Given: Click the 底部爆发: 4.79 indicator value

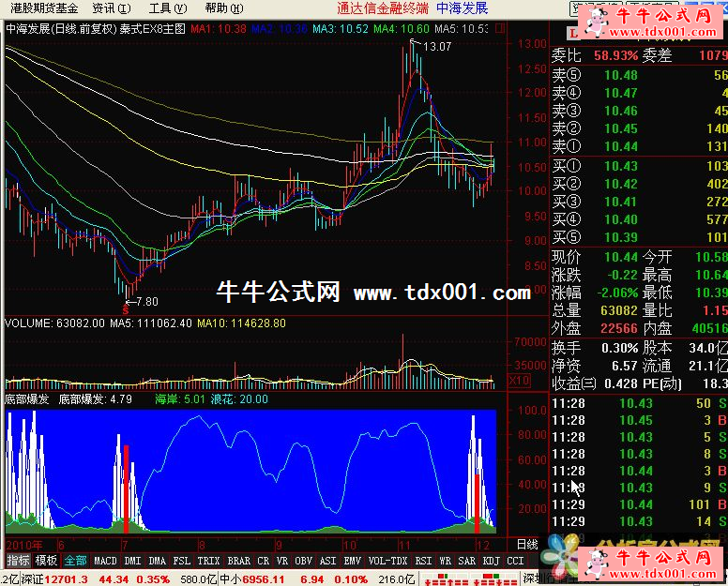Looking at the screenshot, I should coord(95,399).
